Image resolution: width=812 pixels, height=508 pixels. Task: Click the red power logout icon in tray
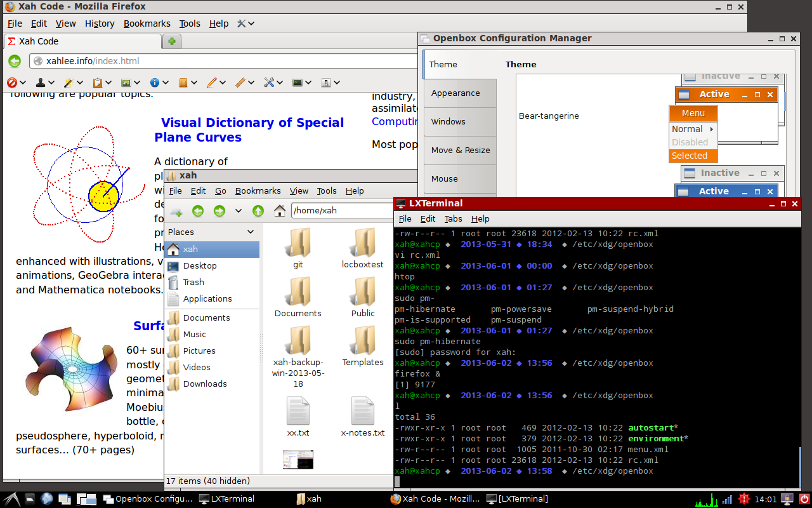(x=804, y=499)
